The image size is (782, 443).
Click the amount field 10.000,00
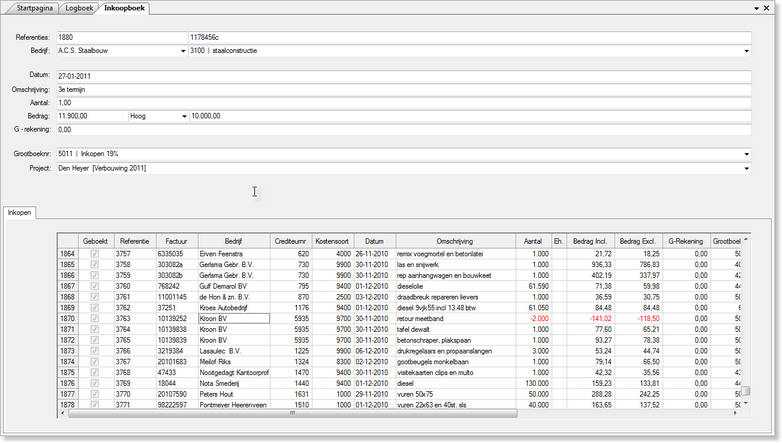click(x=470, y=116)
